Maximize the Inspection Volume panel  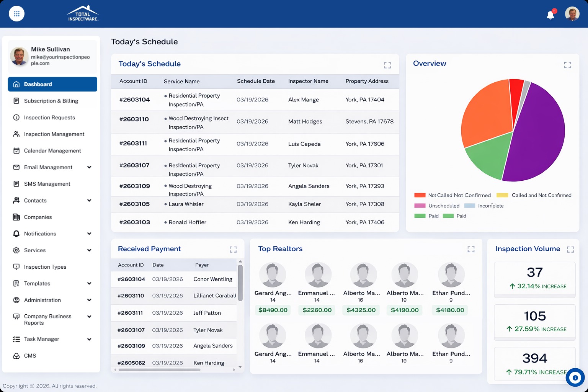570,250
